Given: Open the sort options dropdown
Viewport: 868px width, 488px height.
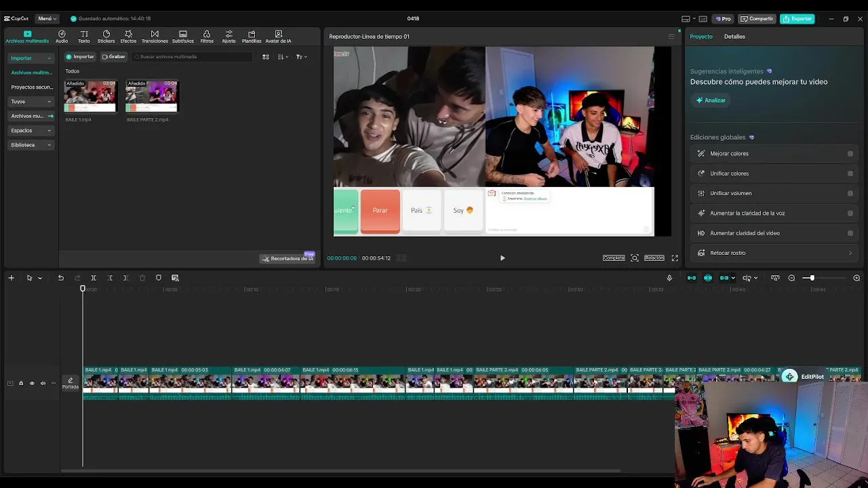Looking at the screenshot, I should click(x=283, y=57).
